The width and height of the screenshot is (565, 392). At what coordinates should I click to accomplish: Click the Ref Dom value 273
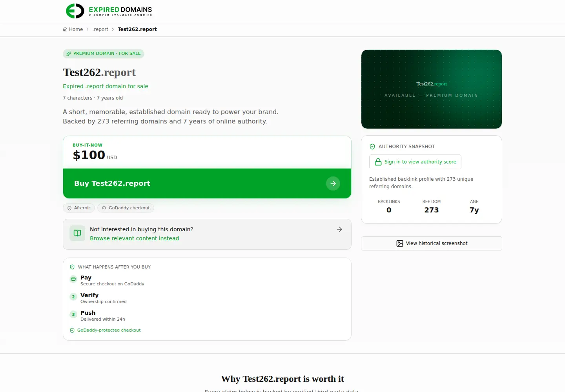432,210
